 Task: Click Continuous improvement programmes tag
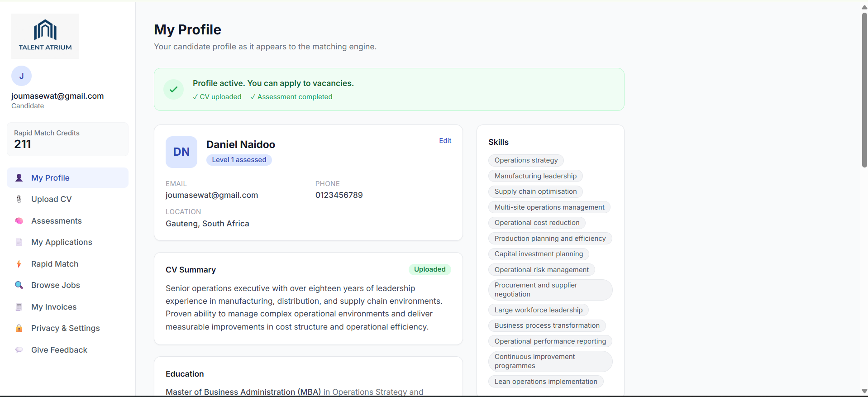tap(550, 361)
